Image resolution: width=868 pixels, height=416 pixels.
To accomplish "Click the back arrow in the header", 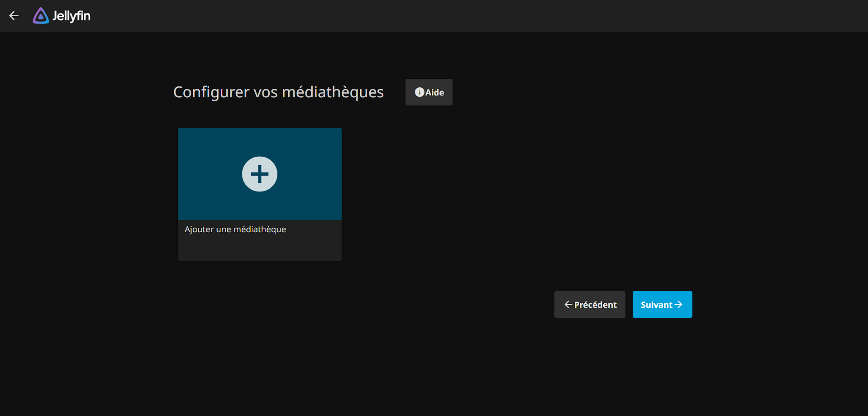I will 14,16.
